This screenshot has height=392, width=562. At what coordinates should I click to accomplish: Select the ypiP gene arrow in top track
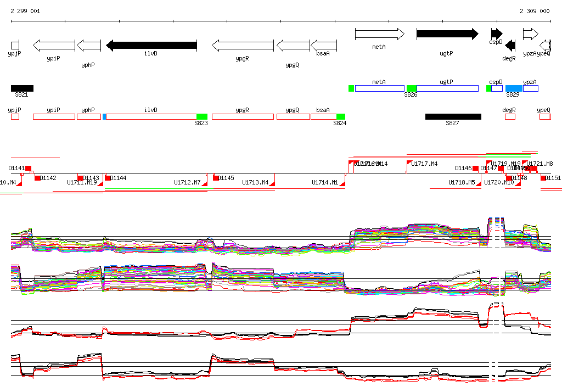tap(54, 45)
